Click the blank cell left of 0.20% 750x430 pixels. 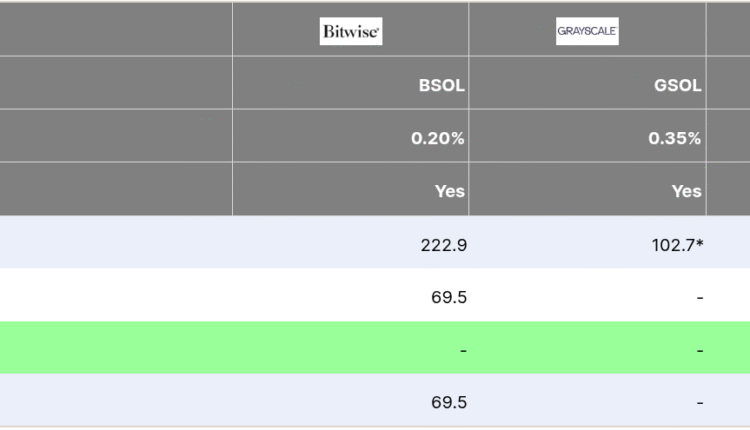pyautogui.click(x=116, y=138)
